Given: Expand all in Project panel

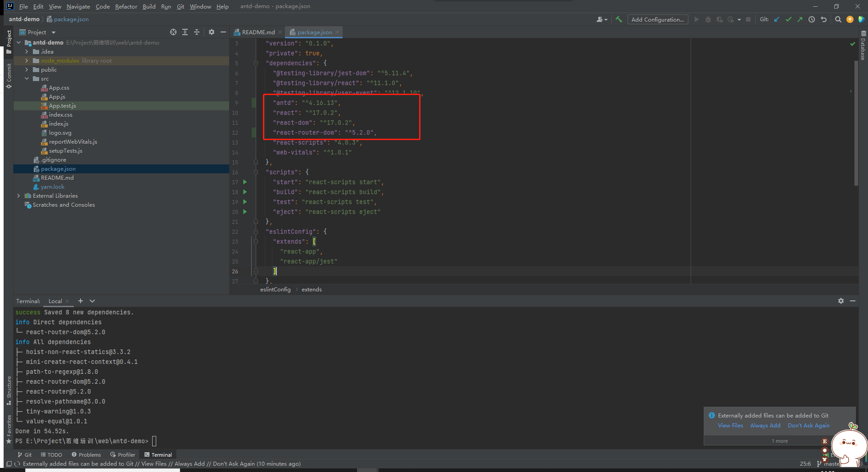Looking at the screenshot, I should [185, 32].
